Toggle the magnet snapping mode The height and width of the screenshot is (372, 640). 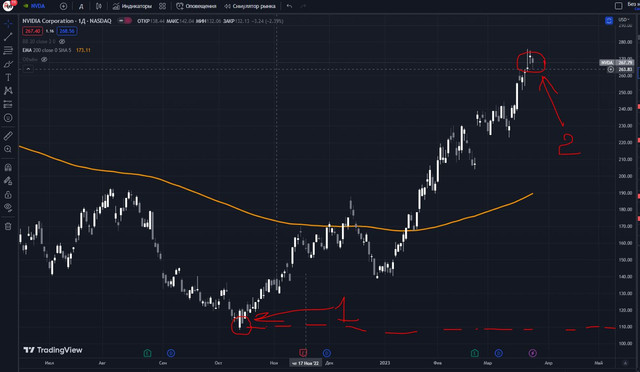[8, 167]
